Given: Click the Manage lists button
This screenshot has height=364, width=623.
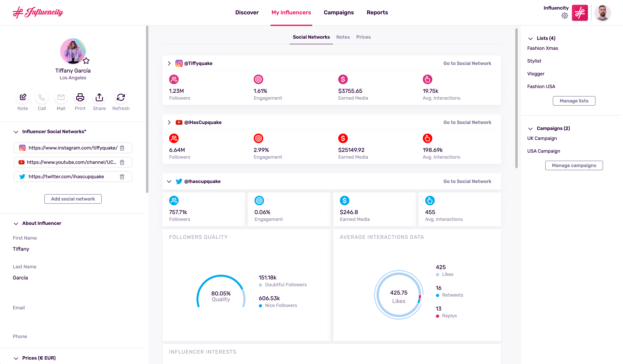Looking at the screenshot, I should [x=574, y=101].
